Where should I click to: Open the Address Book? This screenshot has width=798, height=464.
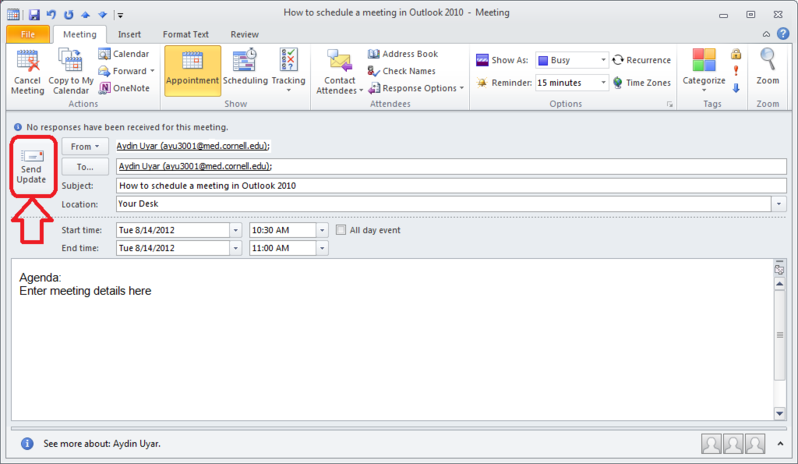(403, 54)
